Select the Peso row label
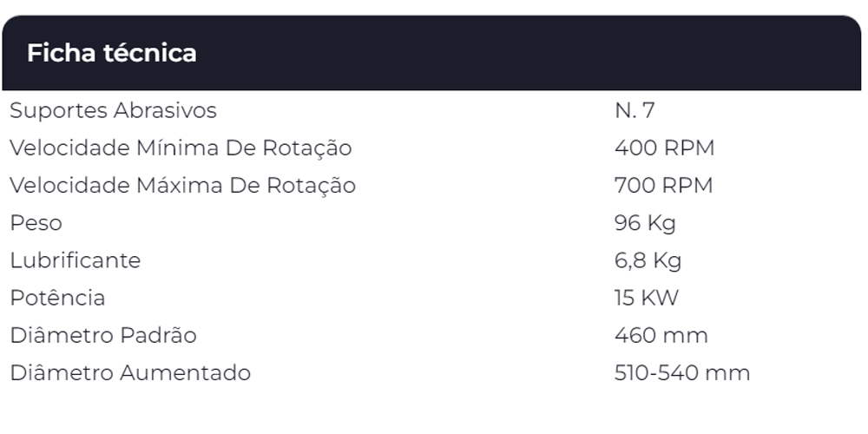Viewport: 868px width, 434px height. tap(36, 223)
